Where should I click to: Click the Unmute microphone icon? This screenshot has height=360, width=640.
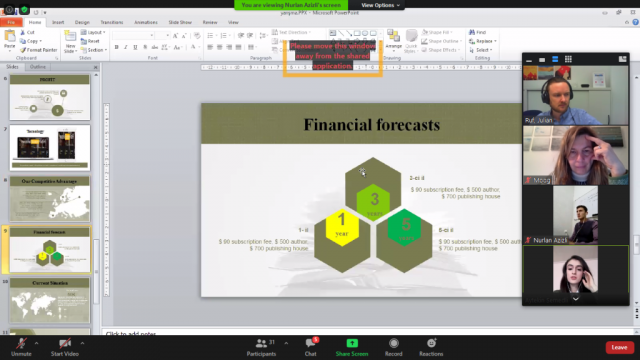click(21, 343)
